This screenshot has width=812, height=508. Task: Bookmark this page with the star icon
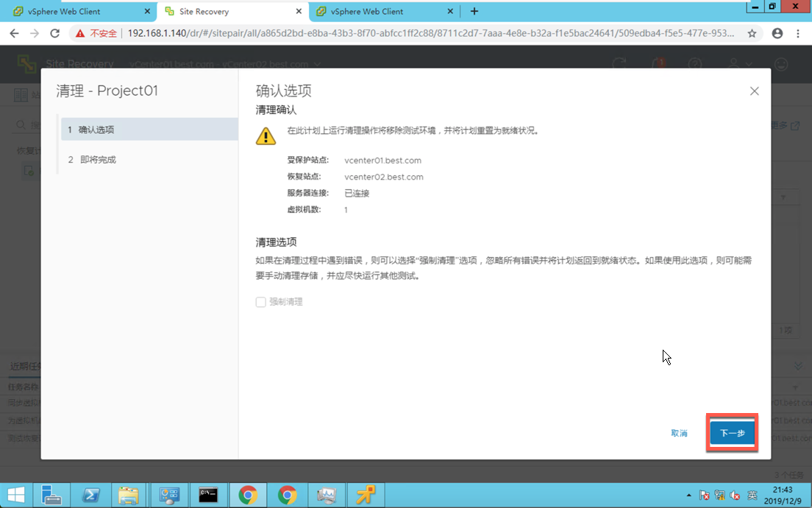pyautogui.click(x=752, y=33)
